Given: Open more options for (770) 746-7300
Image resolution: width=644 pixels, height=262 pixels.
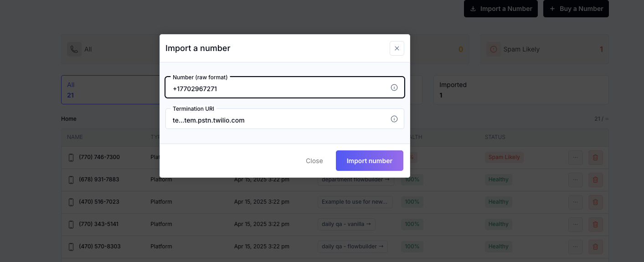Looking at the screenshot, I should coord(575,158).
